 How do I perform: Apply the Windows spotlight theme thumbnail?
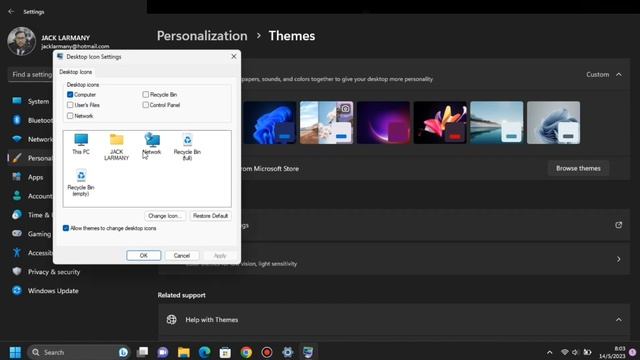click(x=327, y=122)
